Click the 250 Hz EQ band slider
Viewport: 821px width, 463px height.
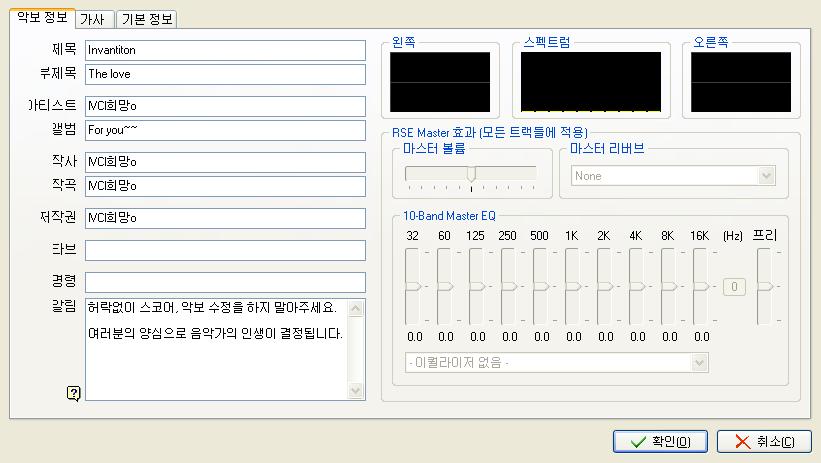click(x=508, y=286)
